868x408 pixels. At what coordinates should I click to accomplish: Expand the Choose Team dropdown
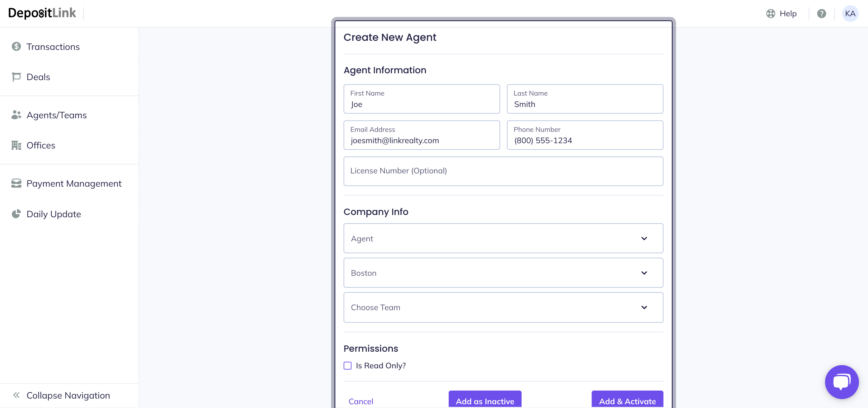tap(503, 308)
